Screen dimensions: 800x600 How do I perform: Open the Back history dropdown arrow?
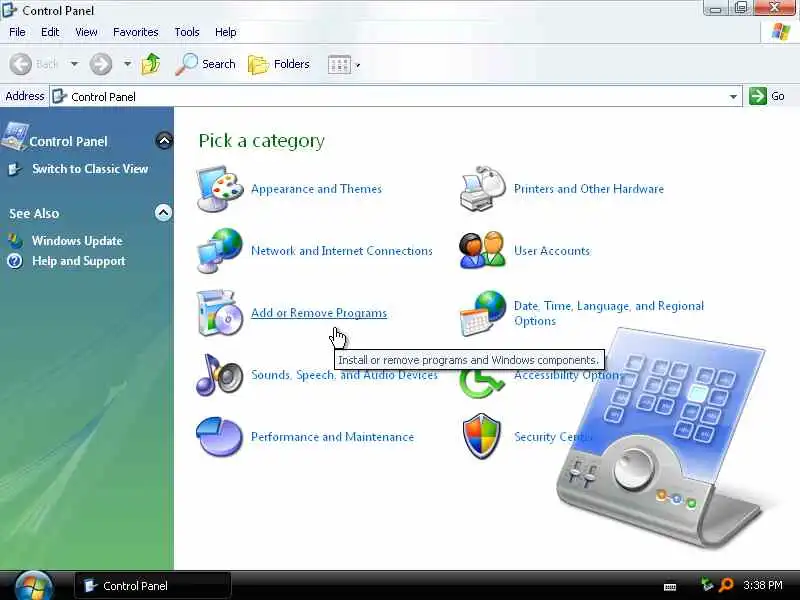(x=74, y=64)
